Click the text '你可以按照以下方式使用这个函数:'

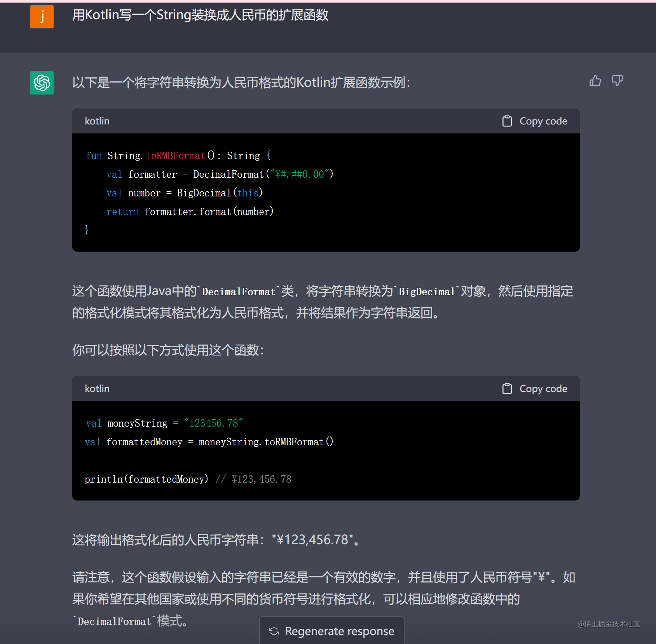click(168, 350)
